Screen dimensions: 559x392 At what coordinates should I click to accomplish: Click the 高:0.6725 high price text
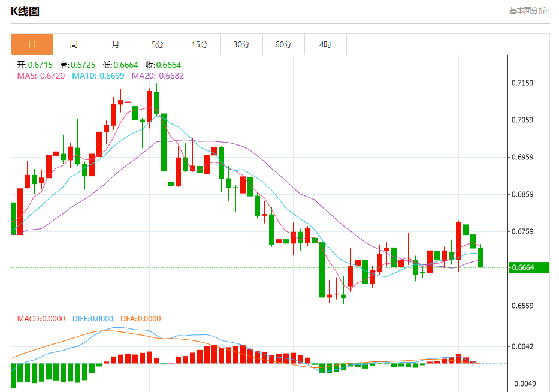pyautogui.click(x=78, y=65)
